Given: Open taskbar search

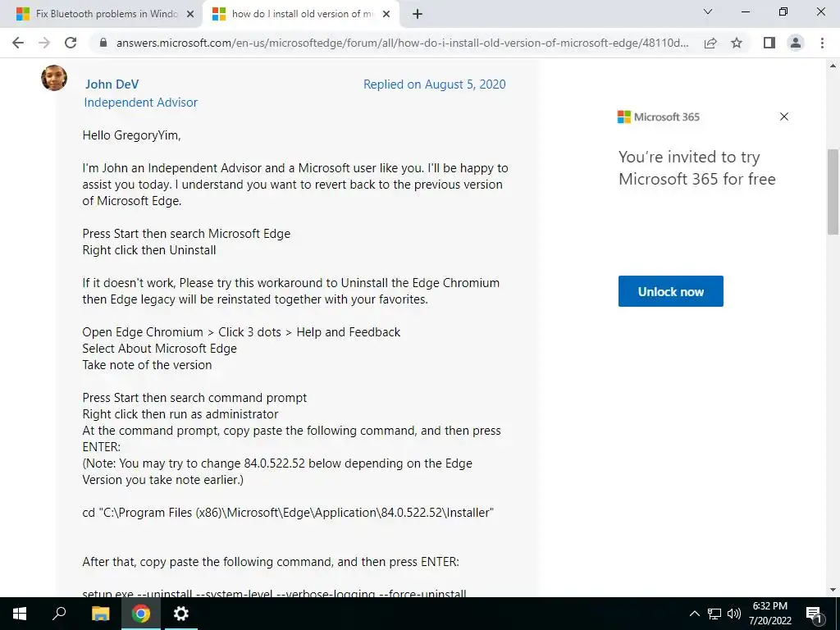Looking at the screenshot, I should point(59,614).
